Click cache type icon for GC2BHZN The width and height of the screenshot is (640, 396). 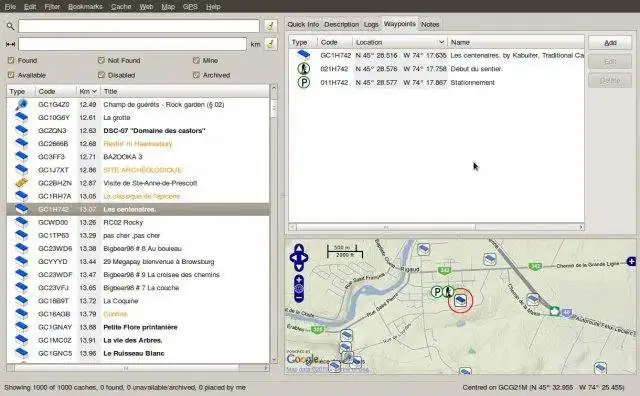pos(21,183)
